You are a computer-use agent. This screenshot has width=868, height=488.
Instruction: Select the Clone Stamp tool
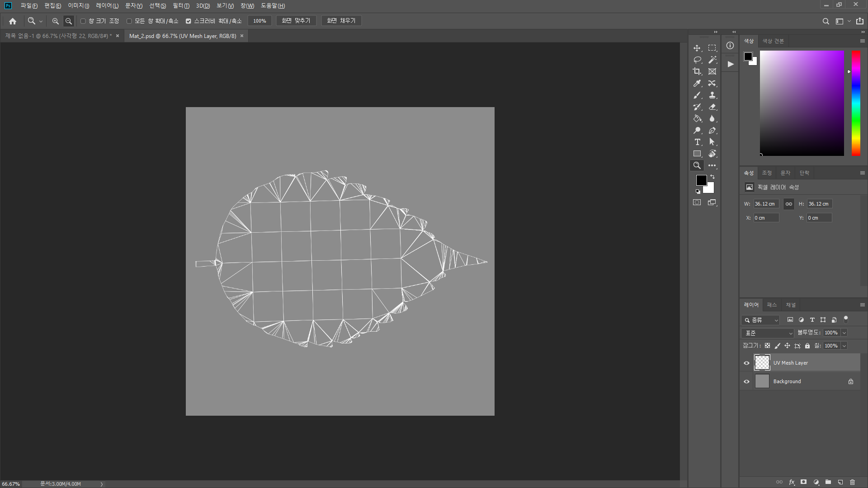(712, 95)
